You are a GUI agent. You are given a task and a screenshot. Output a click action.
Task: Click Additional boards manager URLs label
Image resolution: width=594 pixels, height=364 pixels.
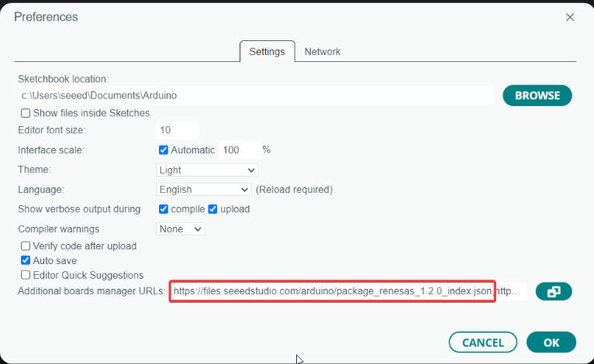tap(92, 291)
